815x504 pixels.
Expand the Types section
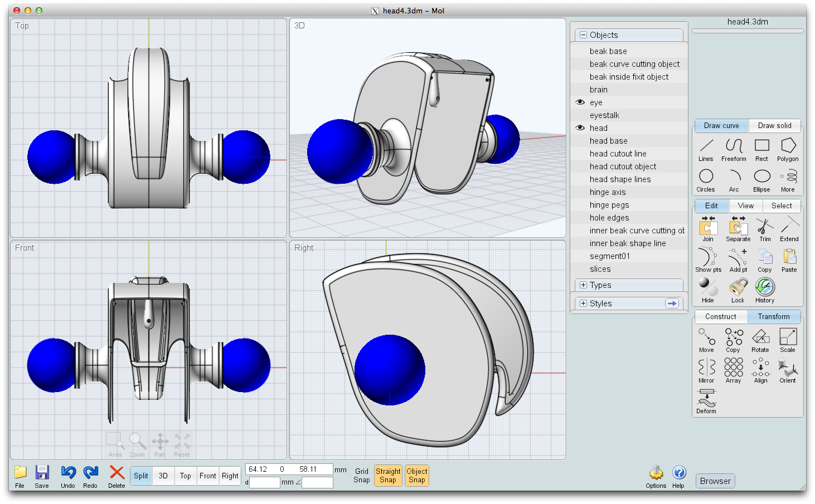pos(583,285)
